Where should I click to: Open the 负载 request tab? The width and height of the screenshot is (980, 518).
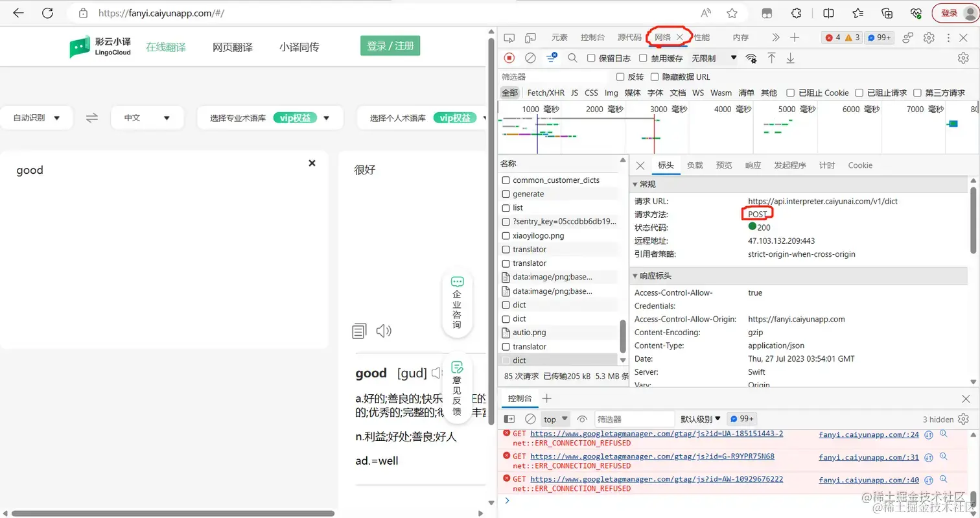pyautogui.click(x=695, y=165)
